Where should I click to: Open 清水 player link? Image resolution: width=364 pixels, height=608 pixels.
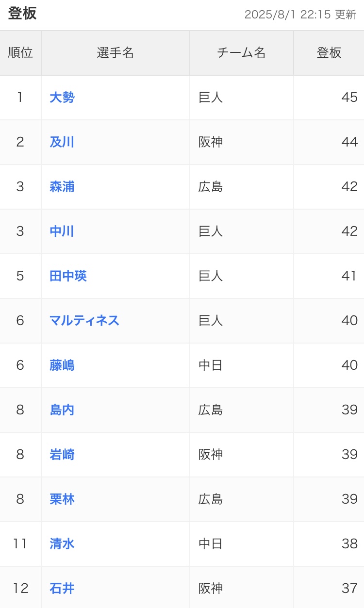coord(62,544)
